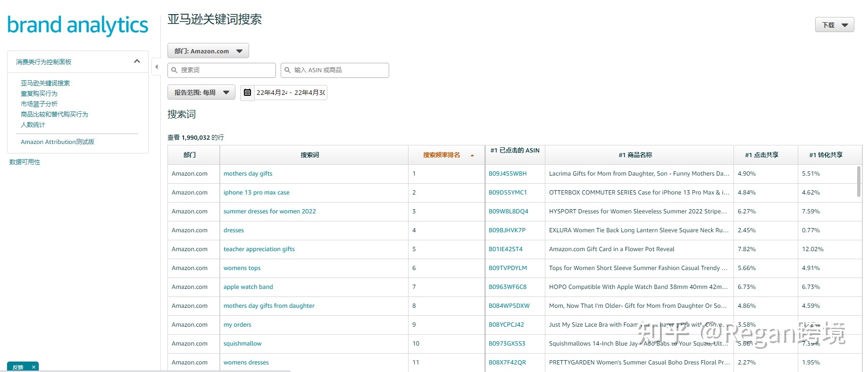Click into the search term input field

[222, 70]
